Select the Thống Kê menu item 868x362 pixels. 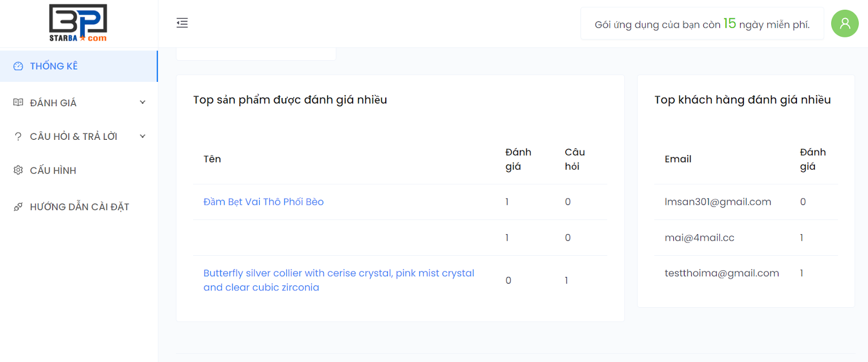click(x=54, y=66)
